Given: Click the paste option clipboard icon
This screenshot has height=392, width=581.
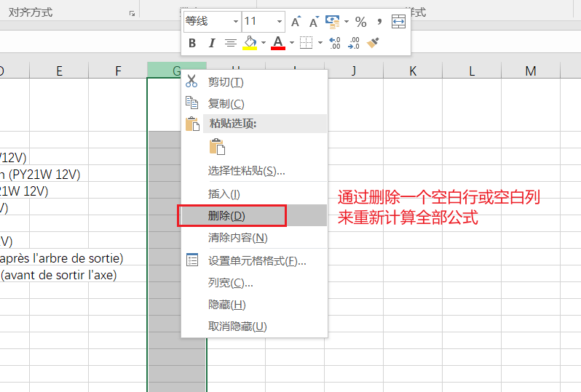Looking at the screenshot, I should click(217, 147).
